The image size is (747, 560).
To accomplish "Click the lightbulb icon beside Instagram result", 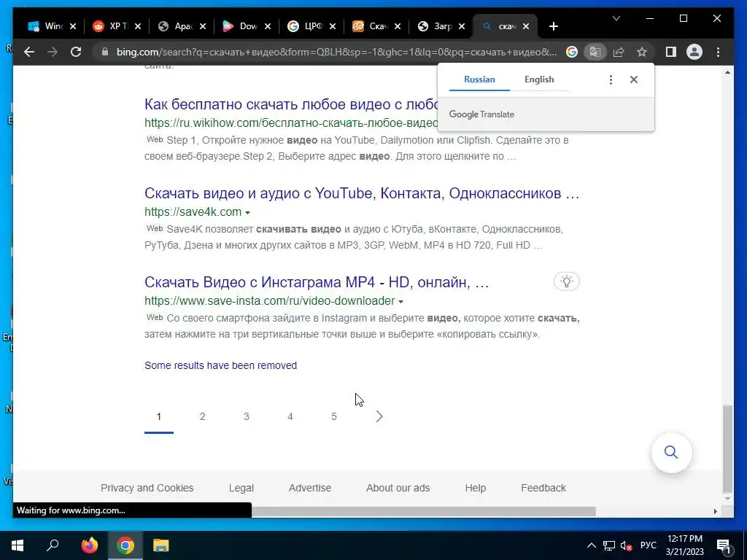I will (566, 281).
